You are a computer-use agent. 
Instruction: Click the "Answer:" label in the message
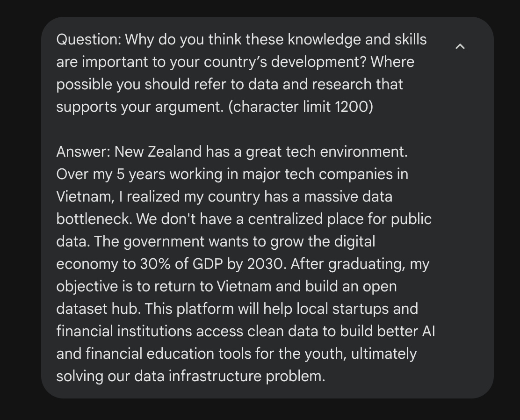point(83,152)
